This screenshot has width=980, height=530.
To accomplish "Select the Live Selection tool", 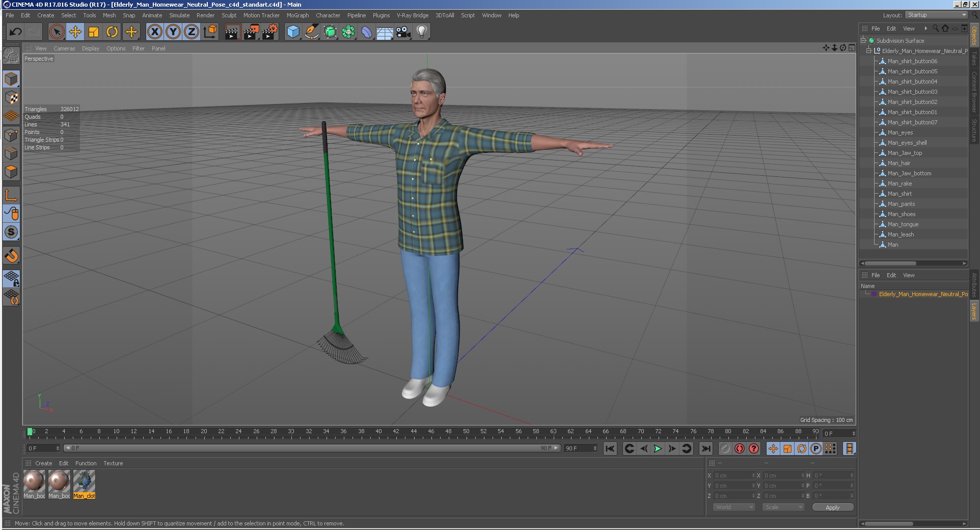I will (x=57, y=32).
